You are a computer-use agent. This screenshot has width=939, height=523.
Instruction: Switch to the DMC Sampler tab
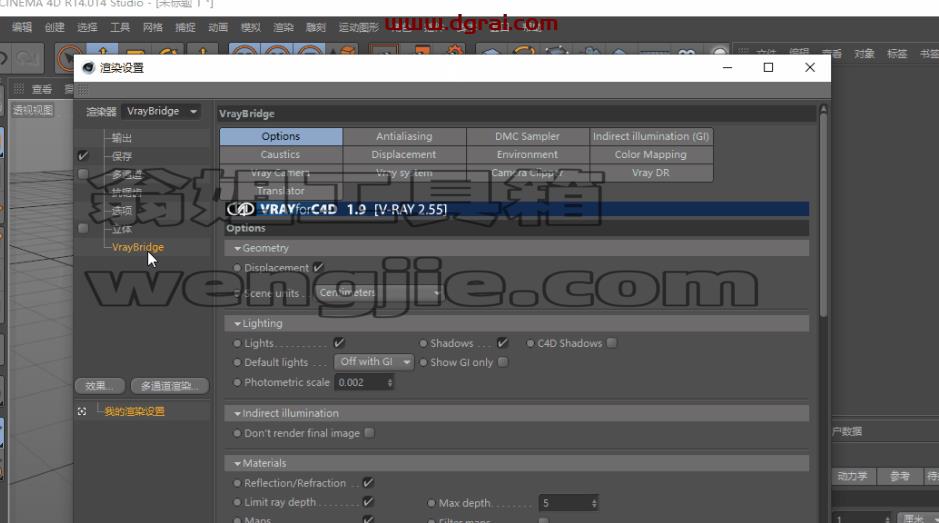coord(528,137)
